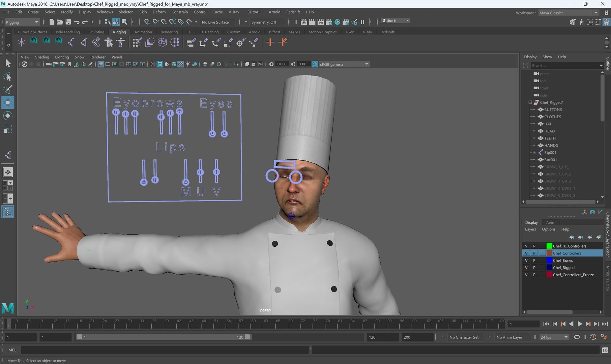Toggle visibility V for Chef_Bones layer
The image size is (611, 364).
526,261
